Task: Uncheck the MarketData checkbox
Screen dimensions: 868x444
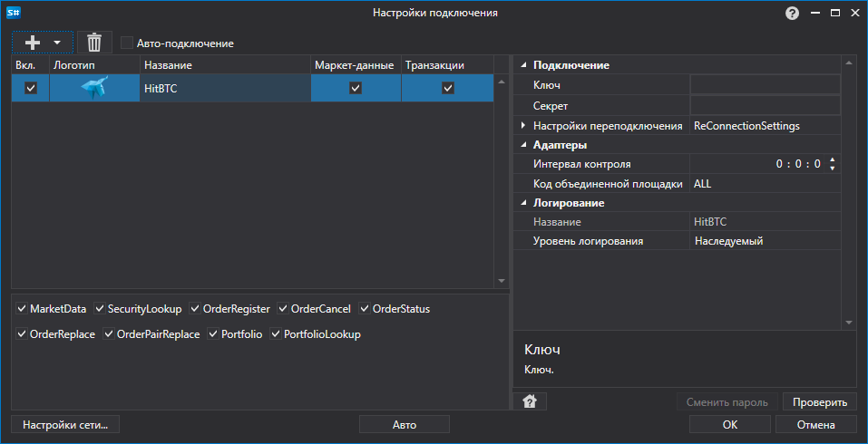Action: click(x=22, y=309)
